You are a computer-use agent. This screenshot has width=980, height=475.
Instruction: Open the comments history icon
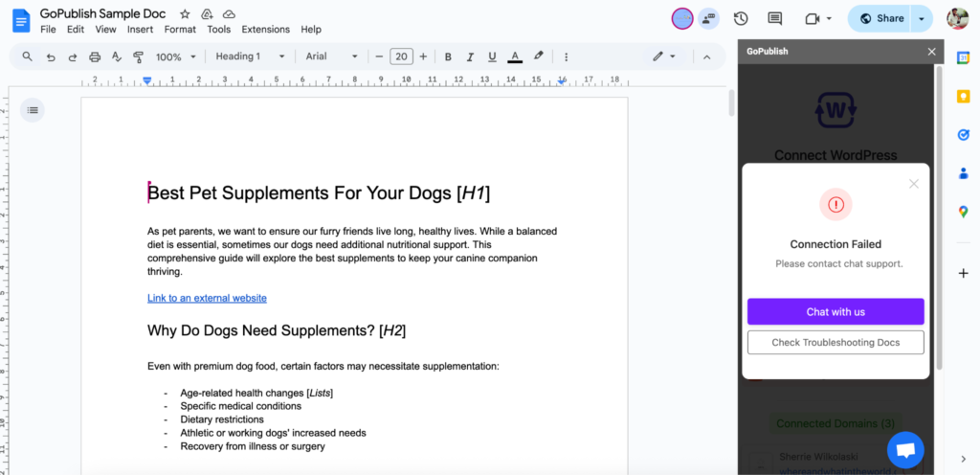[775, 19]
